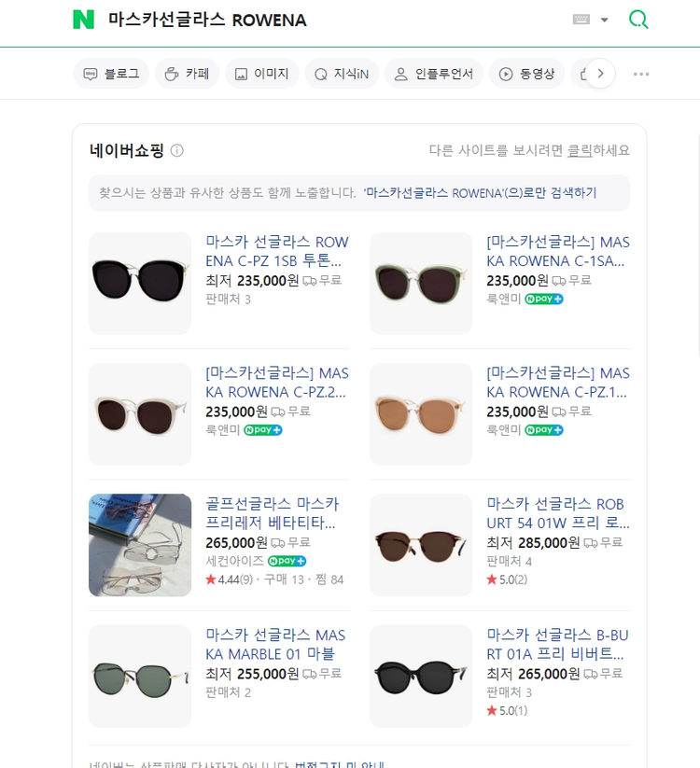Screen dimensions: 700x768
Task: Click '마스카선글라스 ROWENA'(으)로만 검색하기 link
Action: point(480,193)
